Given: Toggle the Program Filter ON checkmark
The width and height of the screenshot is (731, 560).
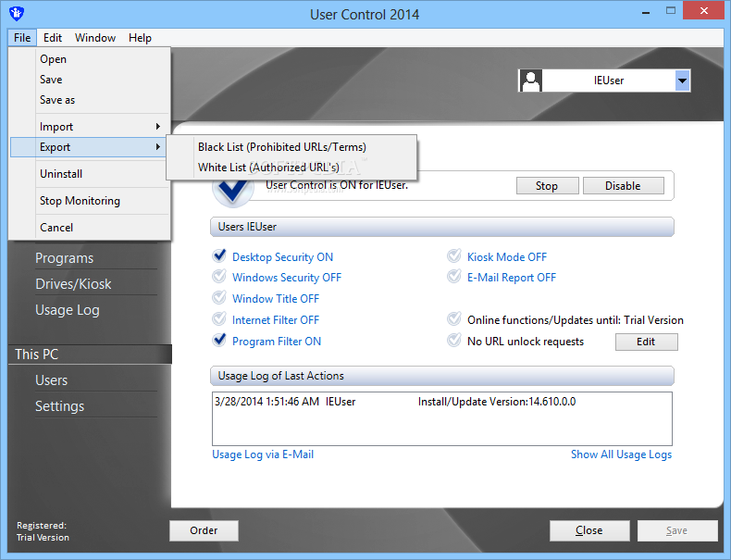Looking at the screenshot, I should click(219, 341).
